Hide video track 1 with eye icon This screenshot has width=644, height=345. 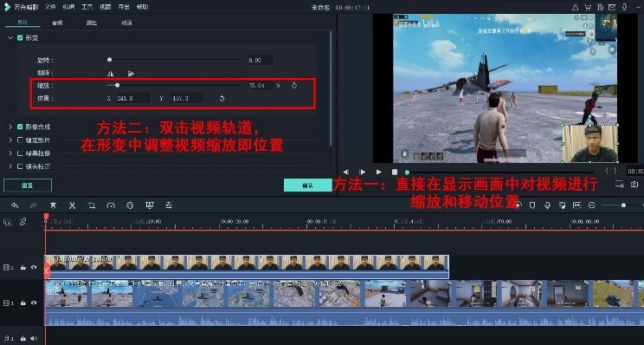click(34, 303)
